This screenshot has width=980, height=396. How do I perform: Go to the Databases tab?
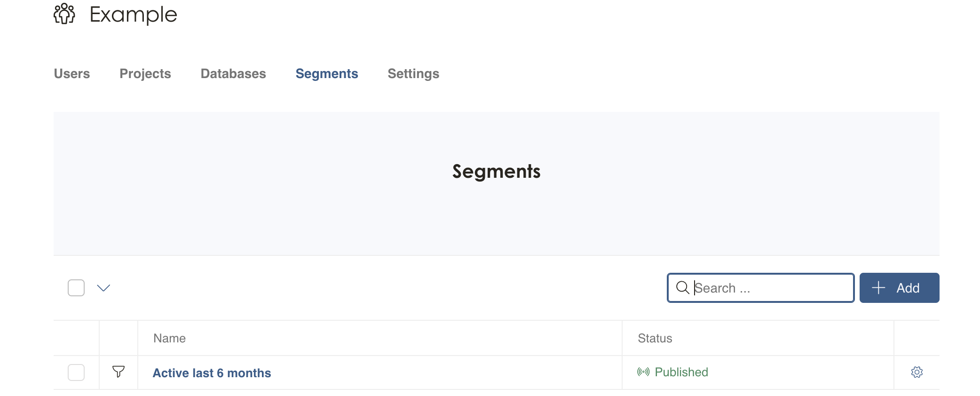point(233,74)
